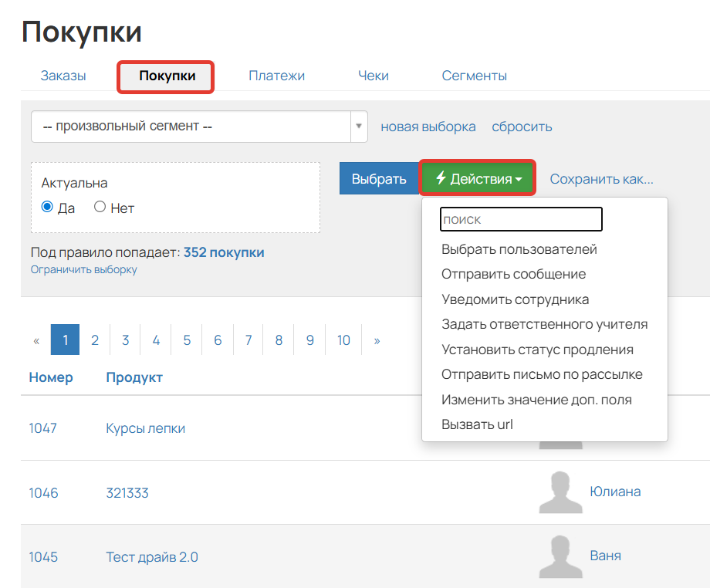Click the сбросить link
Screen dimensions: 710x588
coord(522,127)
